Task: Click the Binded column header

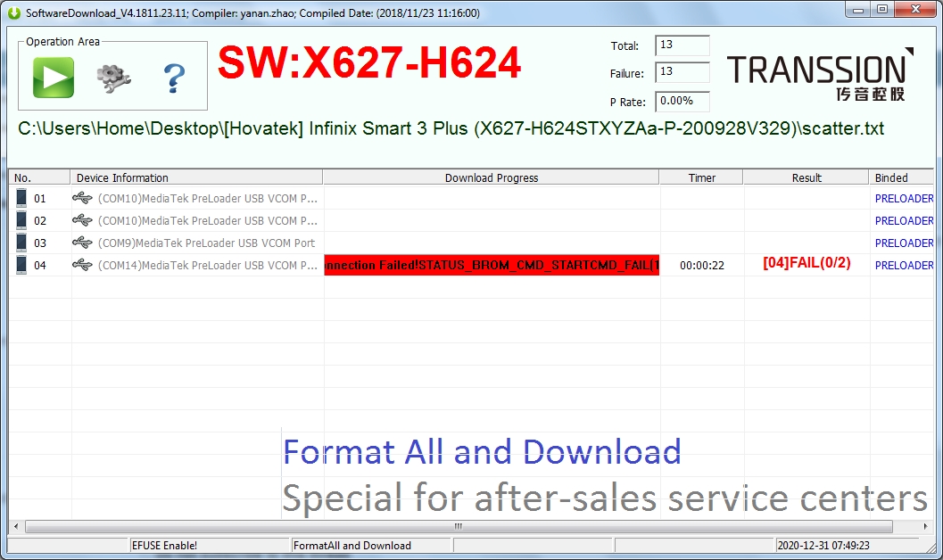Action: tap(901, 177)
